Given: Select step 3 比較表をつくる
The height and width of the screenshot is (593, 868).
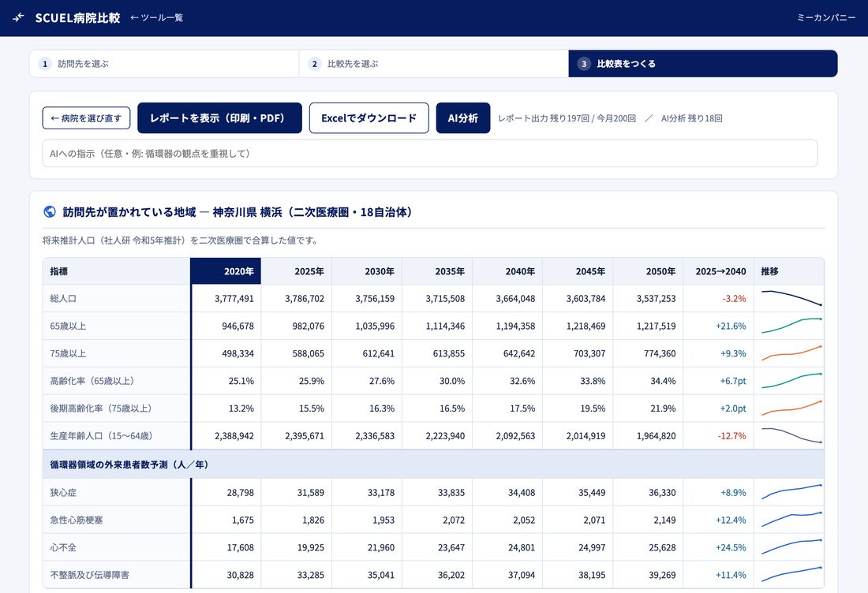Looking at the screenshot, I should tap(702, 64).
